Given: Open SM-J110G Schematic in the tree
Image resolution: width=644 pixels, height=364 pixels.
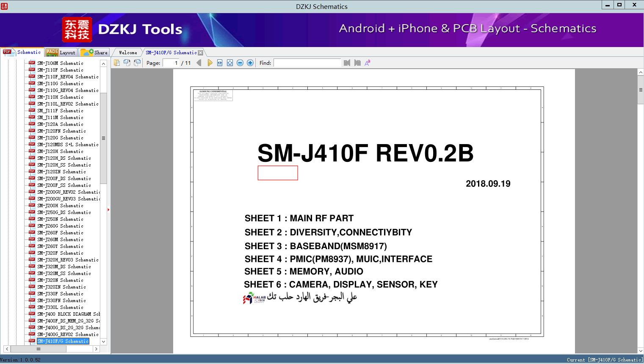Looking at the screenshot, I should [60, 83].
